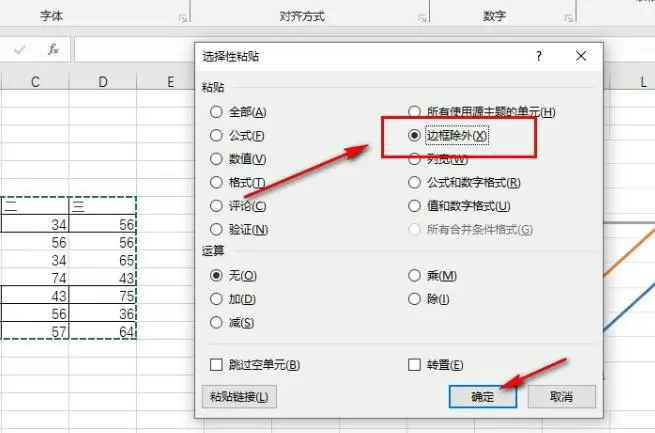
Task: Click column C cell containing 57
Action: tap(35, 331)
